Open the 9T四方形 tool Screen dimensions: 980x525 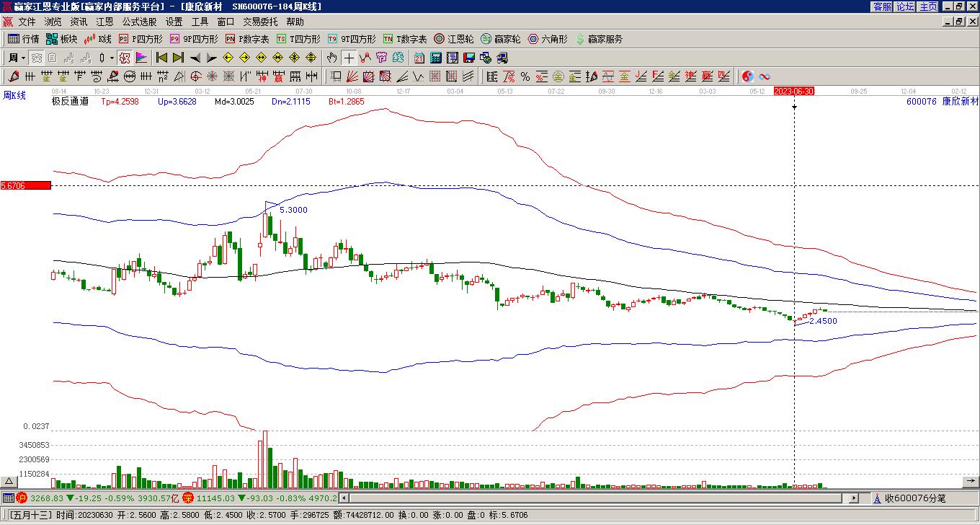(x=352, y=39)
